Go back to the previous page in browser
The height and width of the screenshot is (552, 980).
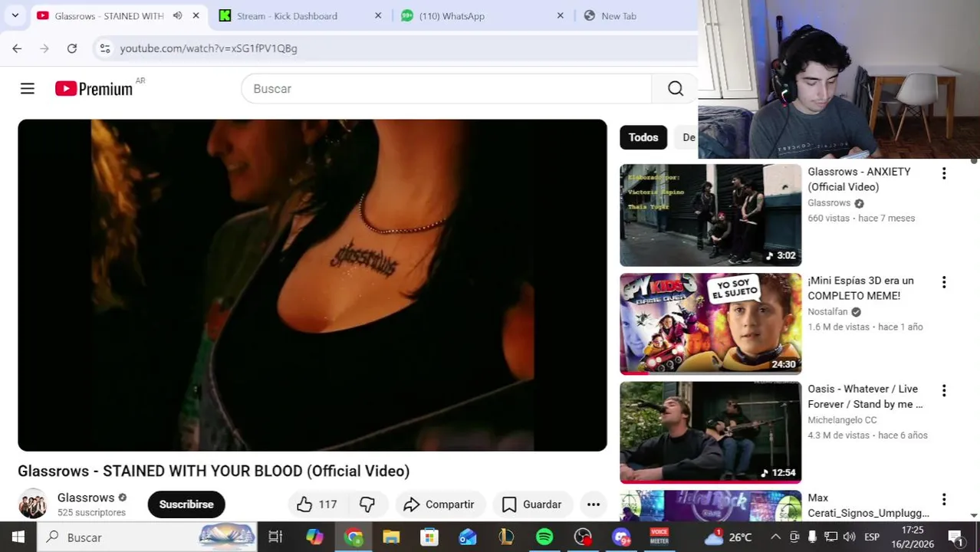tap(17, 48)
